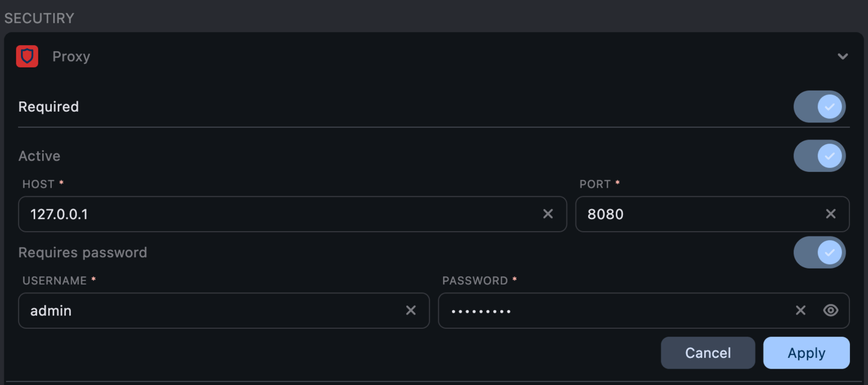Collapse the Proxy section with the chevron
This screenshot has height=385, width=868.
[843, 56]
